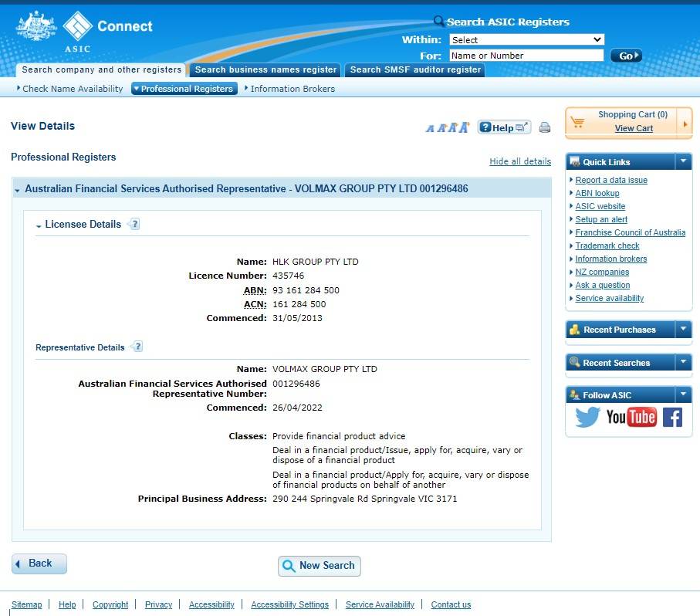Collapse the Quick Links panel
The height and width of the screenshot is (616, 700).
click(x=683, y=161)
